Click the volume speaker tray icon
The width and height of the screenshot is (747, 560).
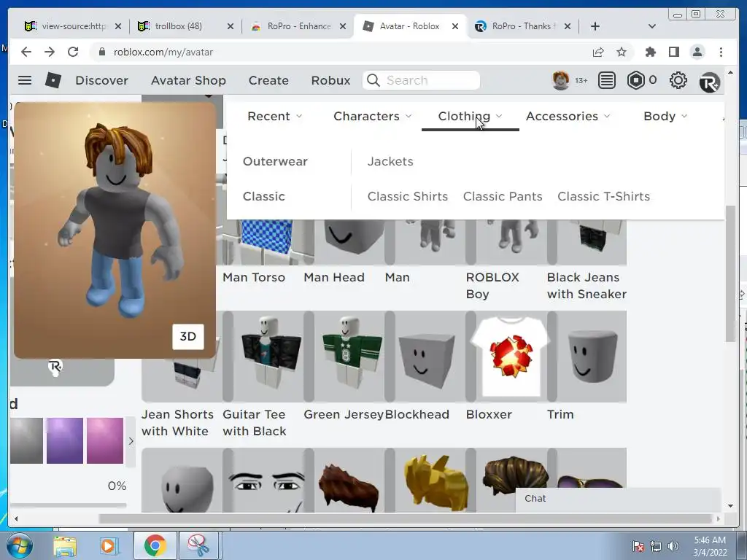point(673,545)
